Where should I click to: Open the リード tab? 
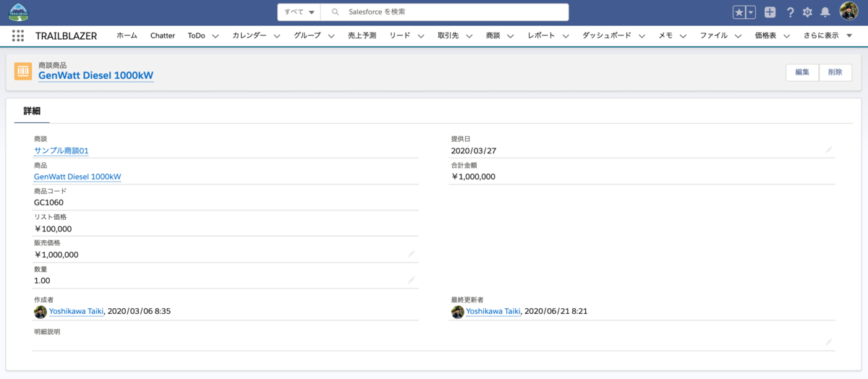click(399, 35)
